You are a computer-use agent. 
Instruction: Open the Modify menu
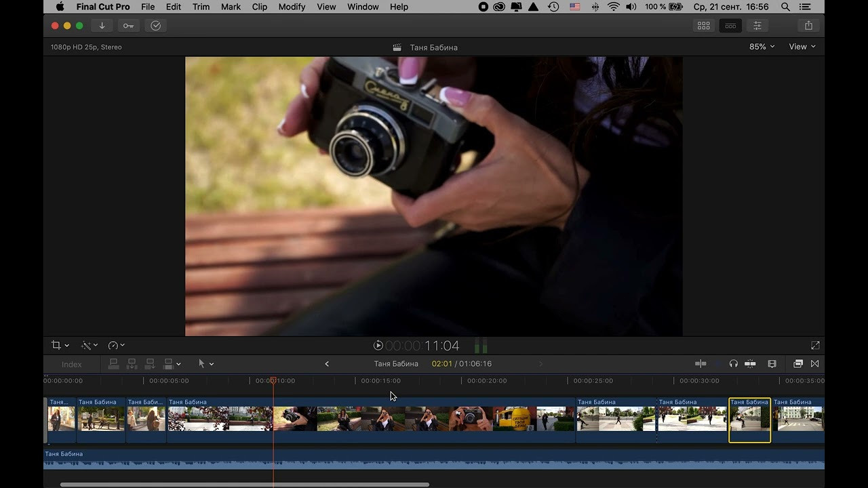point(292,7)
